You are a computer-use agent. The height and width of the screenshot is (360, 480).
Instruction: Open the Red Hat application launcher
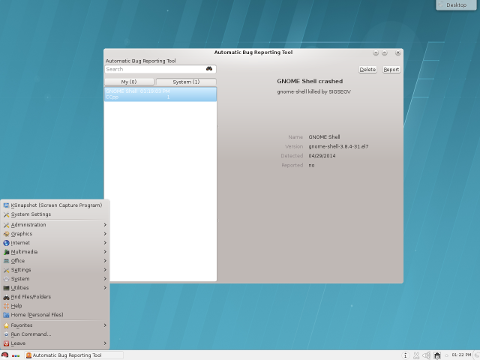tap(5, 355)
